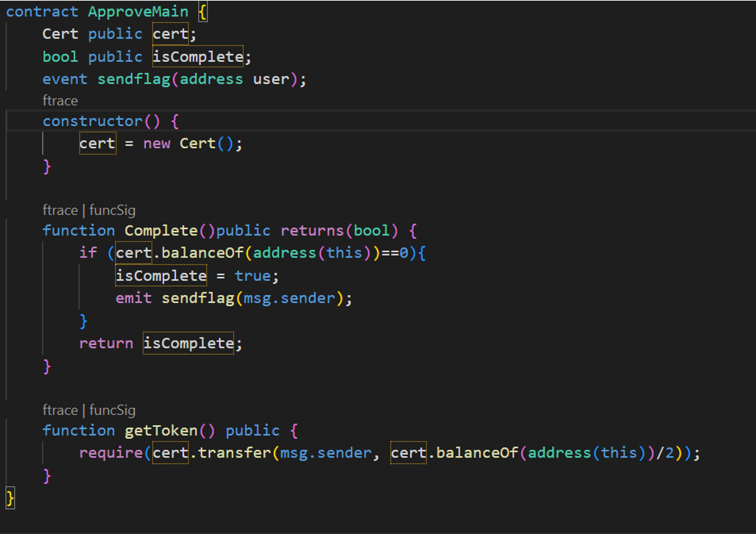
Task: Place cursor on contract name ApproveMain
Action: pyautogui.click(x=138, y=12)
